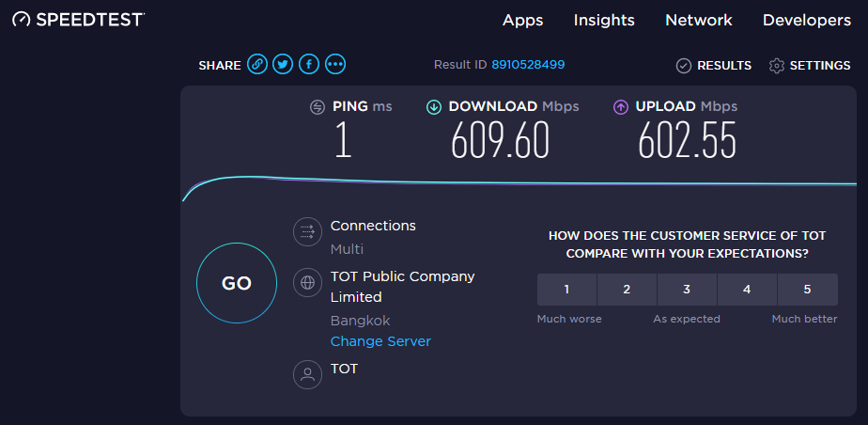868x425 pixels.
Task: Rate customer service 2
Action: (x=627, y=290)
